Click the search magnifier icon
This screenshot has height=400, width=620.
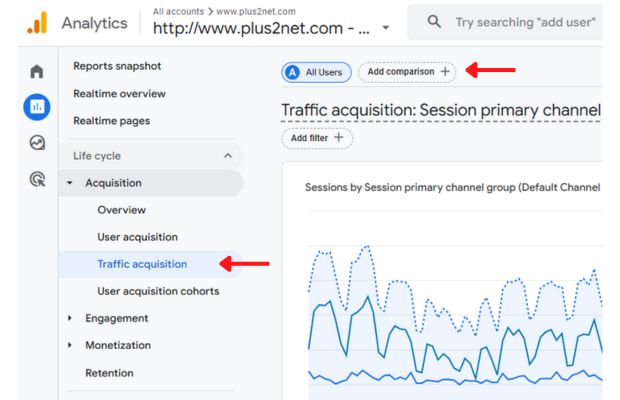[434, 22]
